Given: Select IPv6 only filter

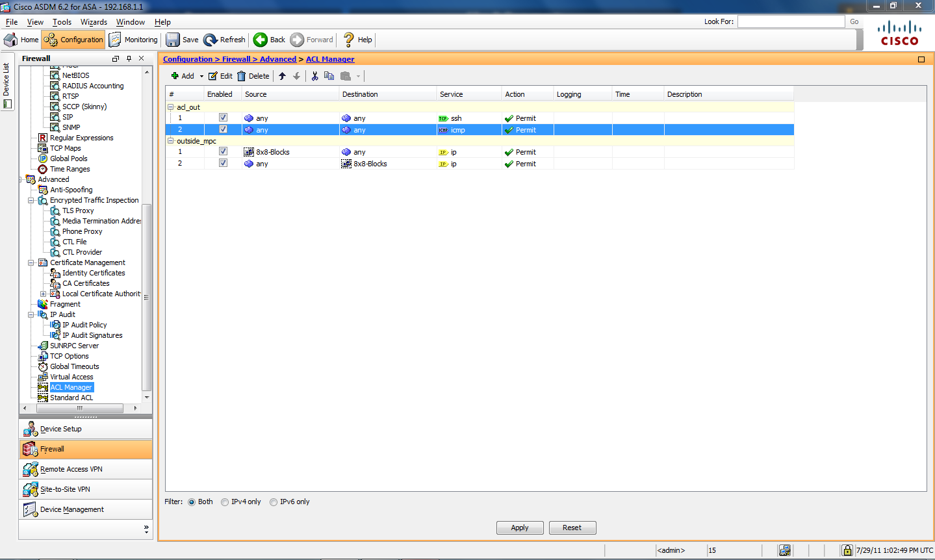Looking at the screenshot, I should [x=274, y=502].
